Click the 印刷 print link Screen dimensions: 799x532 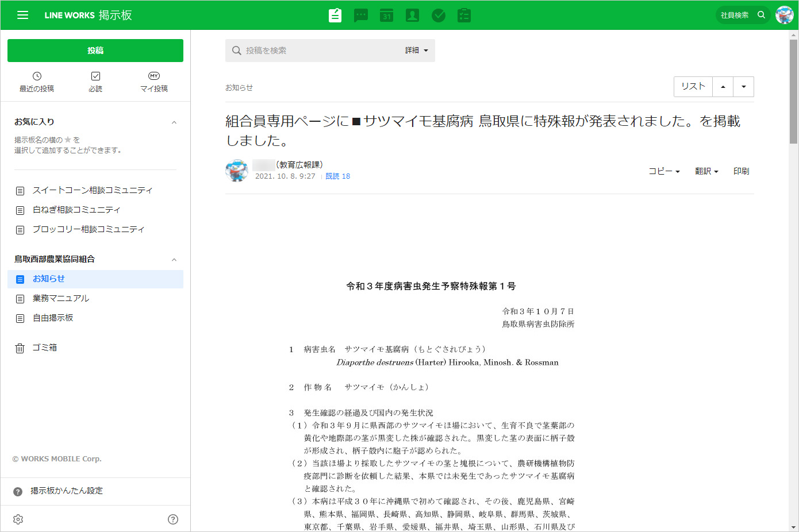tap(741, 171)
